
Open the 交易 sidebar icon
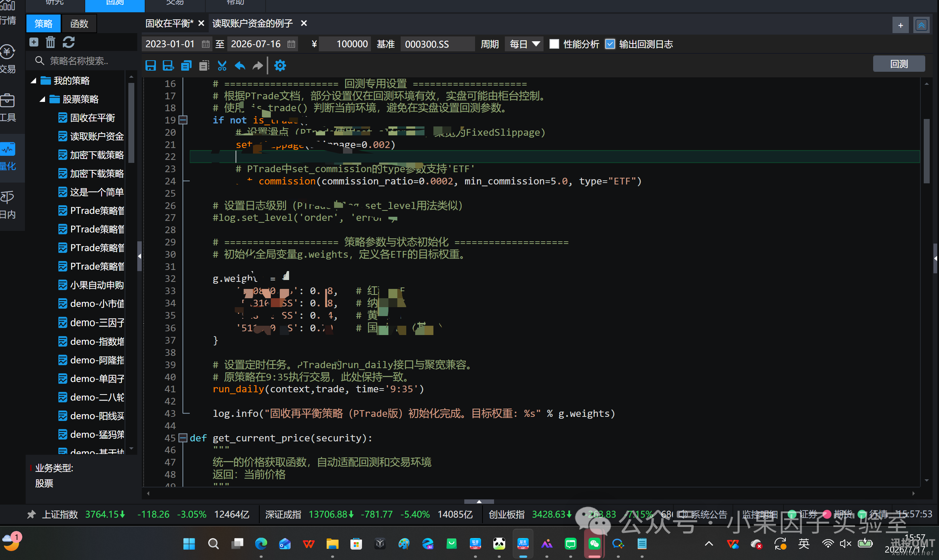coord(8,59)
